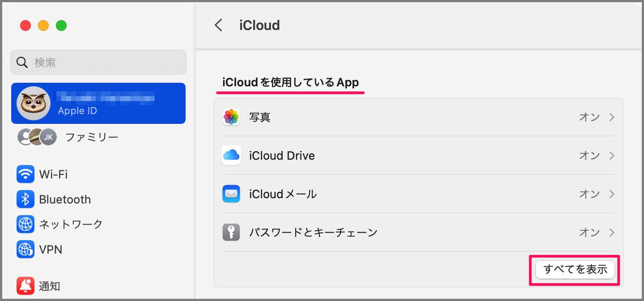Screen dimensions: 644x301
Task: Expand the 写真 row chevron
Action: click(x=611, y=117)
